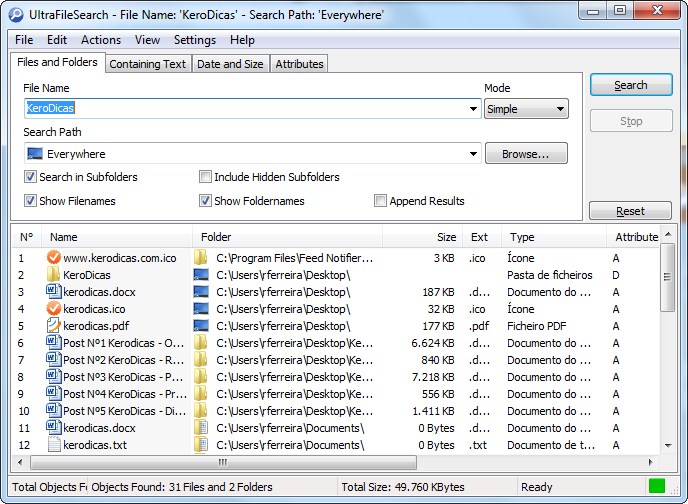Click the UltraFileSearch magnifier icon in title bar
The height and width of the screenshot is (504, 688).
(x=16, y=14)
